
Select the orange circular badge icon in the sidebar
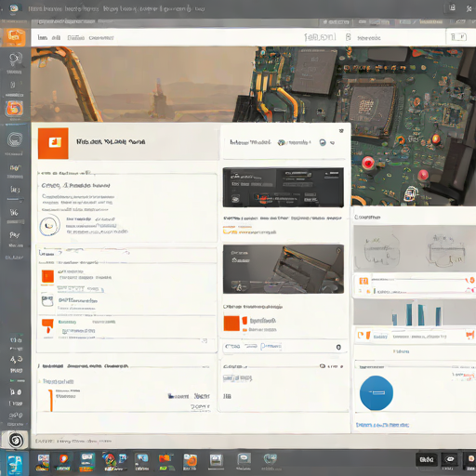point(14,109)
